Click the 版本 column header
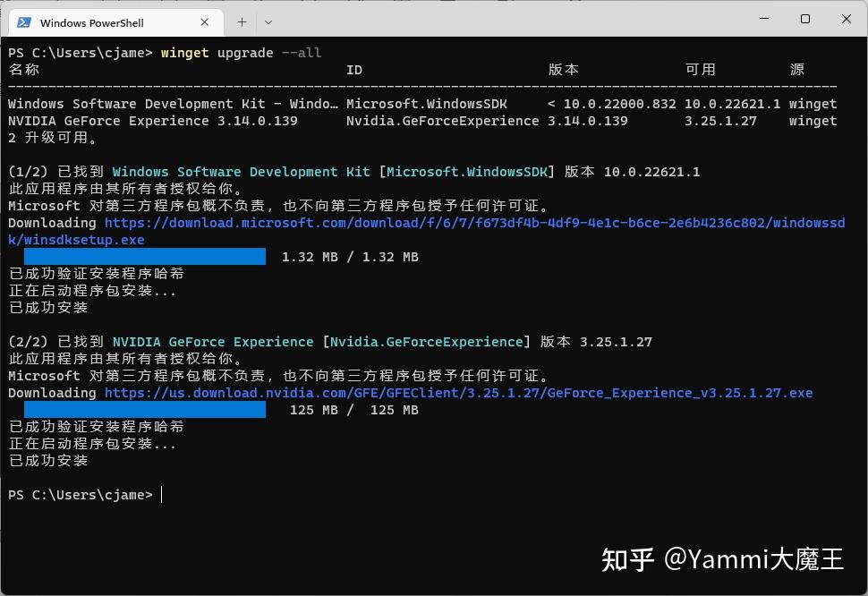 pyautogui.click(x=564, y=70)
